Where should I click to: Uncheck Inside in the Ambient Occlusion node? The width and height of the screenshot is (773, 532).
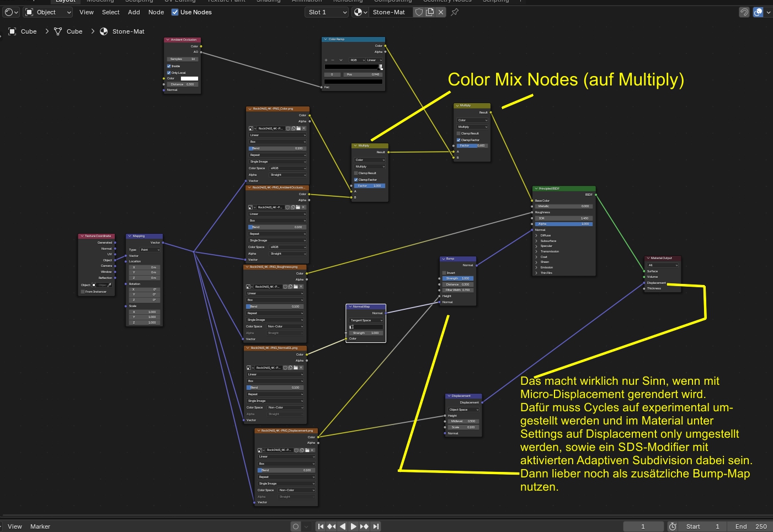[x=169, y=66]
